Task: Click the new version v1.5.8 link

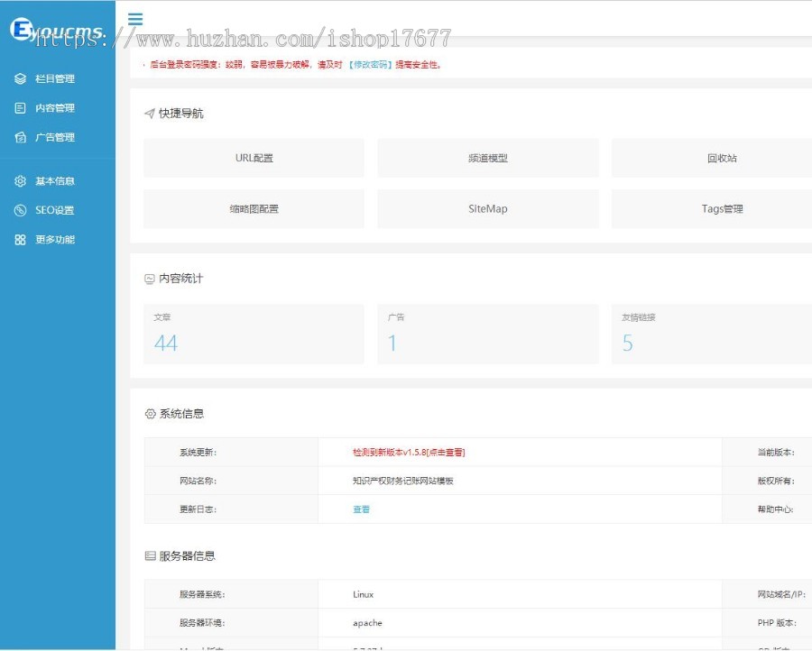Action: pyautogui.click(x=409, y=453)
